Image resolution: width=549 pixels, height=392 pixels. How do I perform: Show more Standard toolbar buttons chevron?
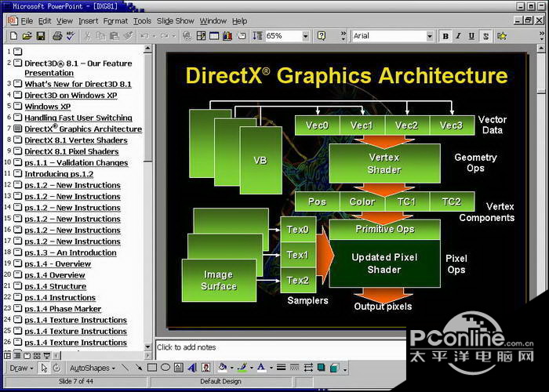344,36
